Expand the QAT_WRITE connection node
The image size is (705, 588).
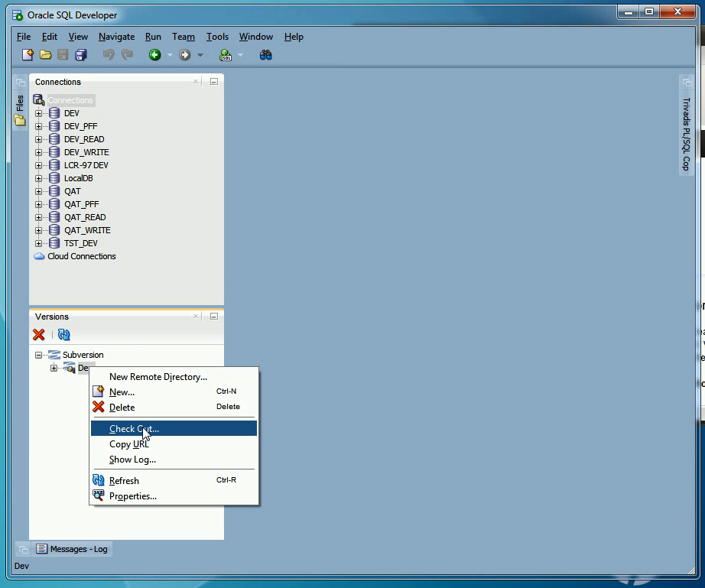pyautogui.click(x=39, y=231)
